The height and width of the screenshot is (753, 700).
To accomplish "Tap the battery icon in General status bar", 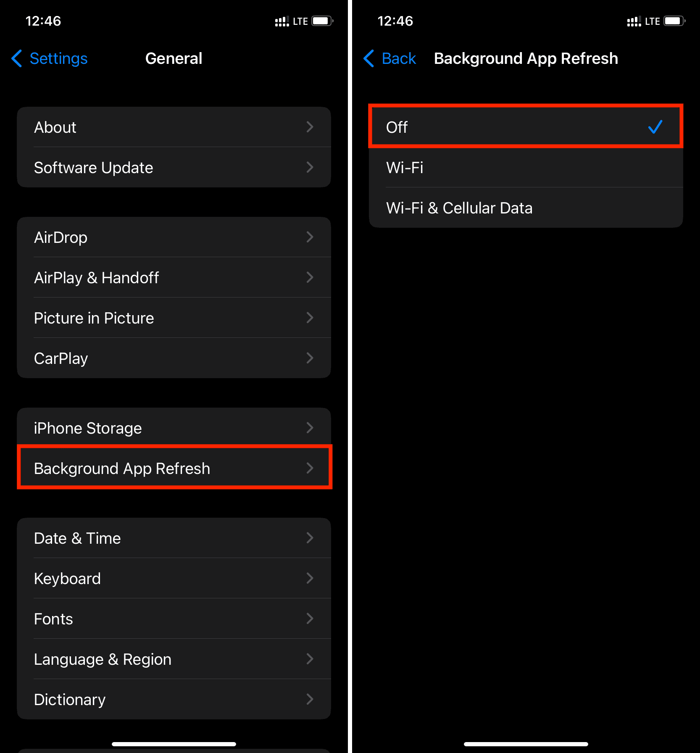I will (x=322, y=21).
